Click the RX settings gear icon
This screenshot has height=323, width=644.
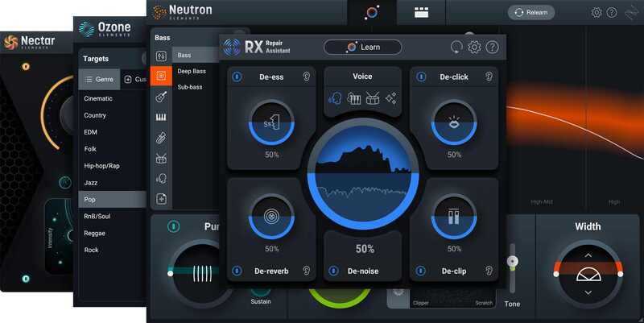(474, 47)
